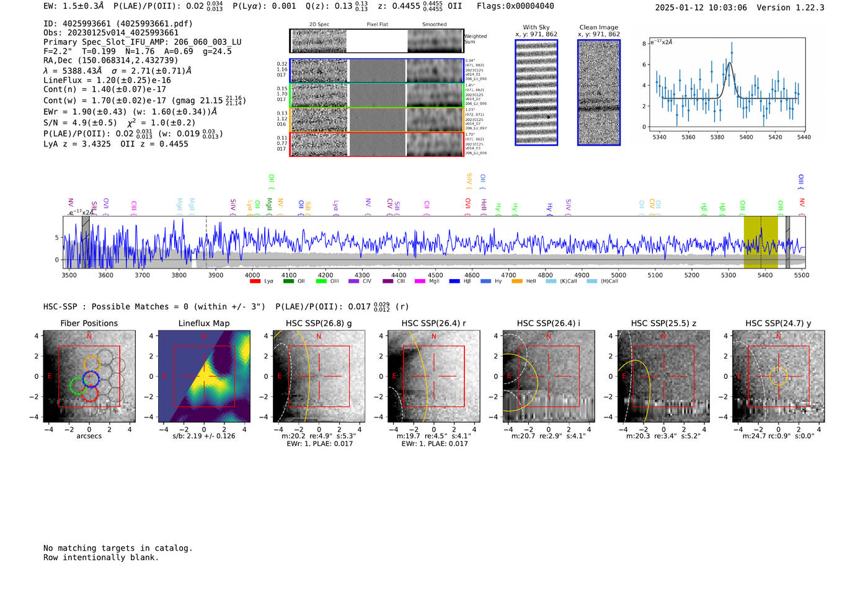Click "No matching targets in catalog." text
This screenshot has width=868, height=591.
tap(118, 548)
